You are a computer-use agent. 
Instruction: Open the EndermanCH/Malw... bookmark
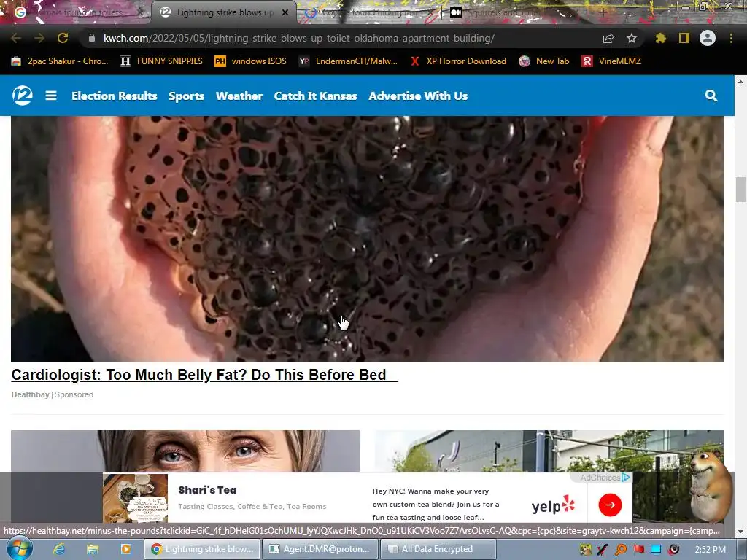[x=348, y=61]
